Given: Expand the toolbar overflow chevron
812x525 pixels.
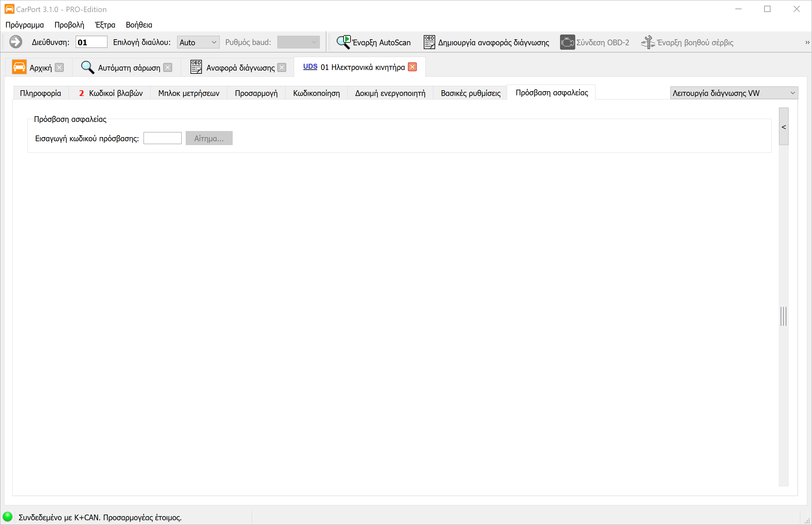Looking at the screenshot, I should tap(807, 42).
